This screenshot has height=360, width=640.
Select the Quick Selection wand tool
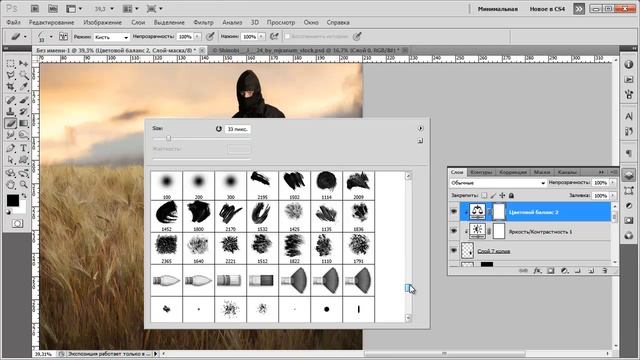point(24,75)
